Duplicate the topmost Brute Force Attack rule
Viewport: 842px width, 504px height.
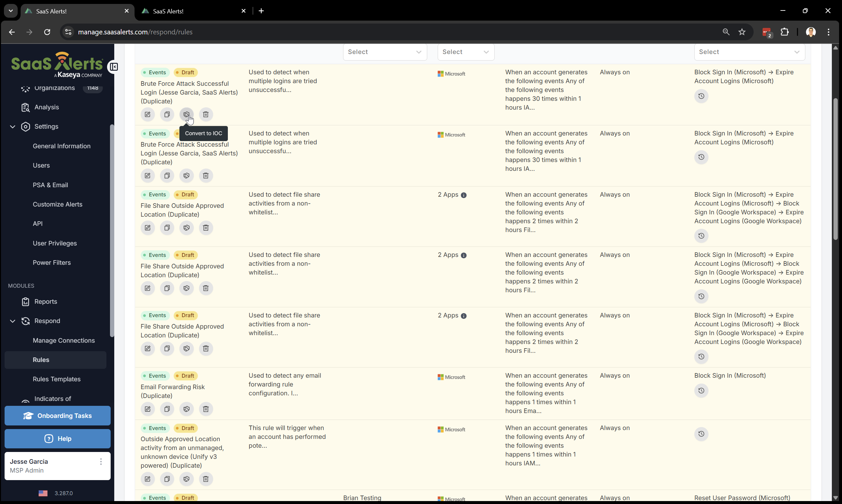[167, 115]
